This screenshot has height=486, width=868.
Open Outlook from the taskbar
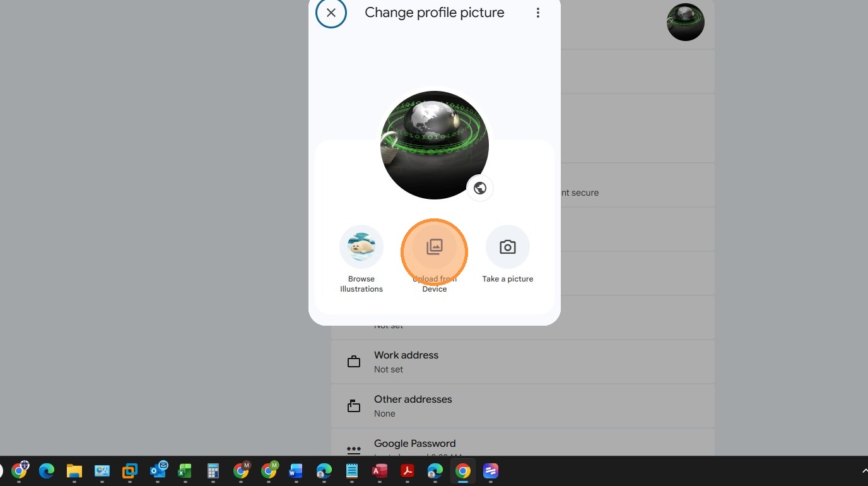[158, 470]
